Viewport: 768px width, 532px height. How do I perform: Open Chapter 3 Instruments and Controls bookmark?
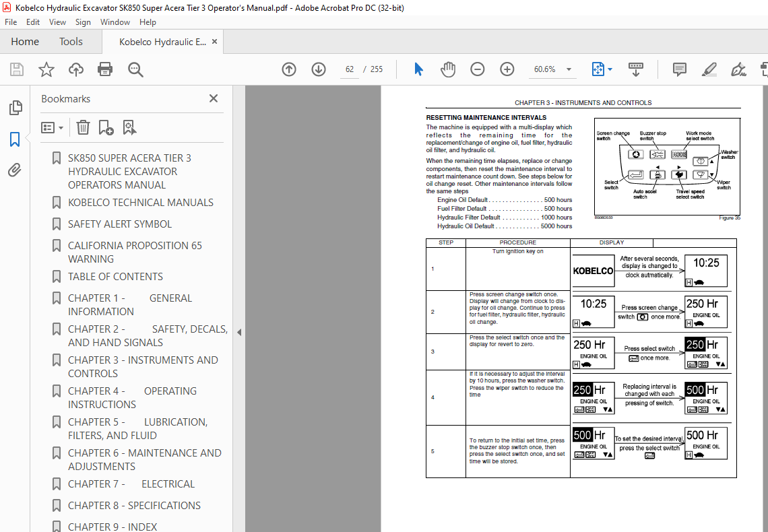pyautogui.click(x=143, y=366)
